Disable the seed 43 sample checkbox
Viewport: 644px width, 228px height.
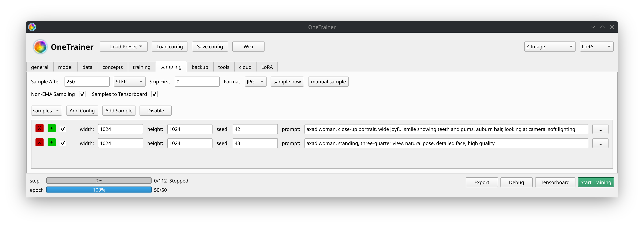coord(63,143)
